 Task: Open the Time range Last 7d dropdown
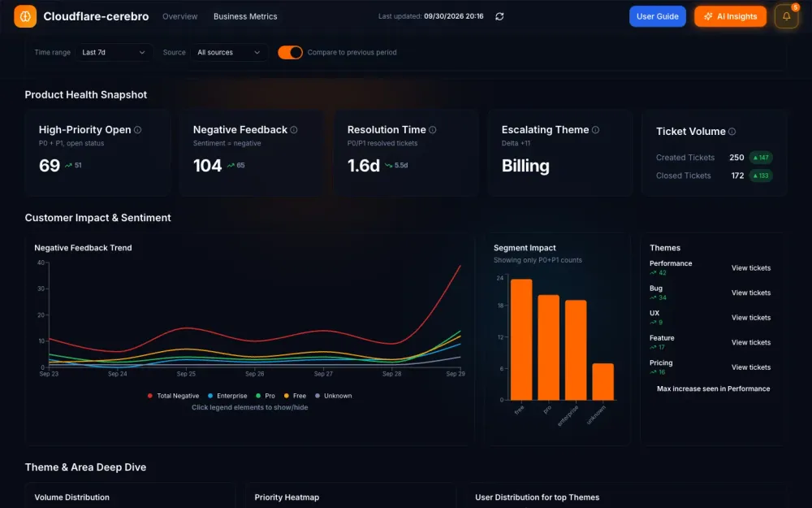114,52
